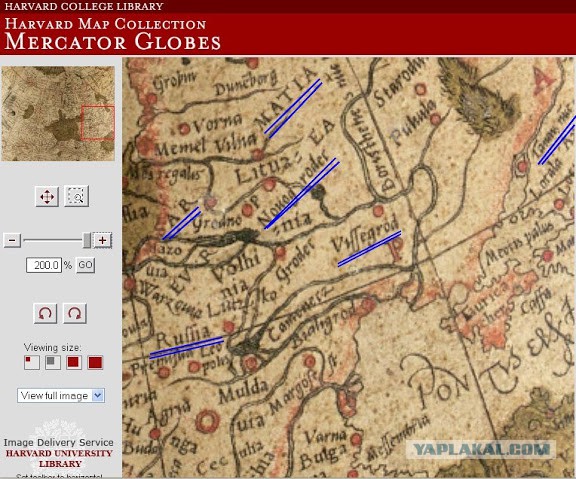
Task: Open Harvard University Library link
Action: click(x=60, y=458)
